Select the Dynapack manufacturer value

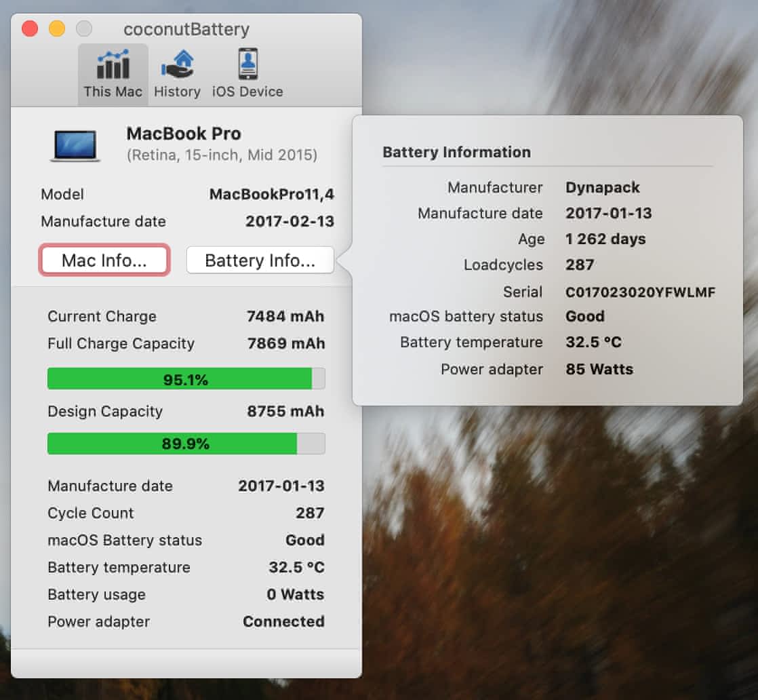click(602, 188)
